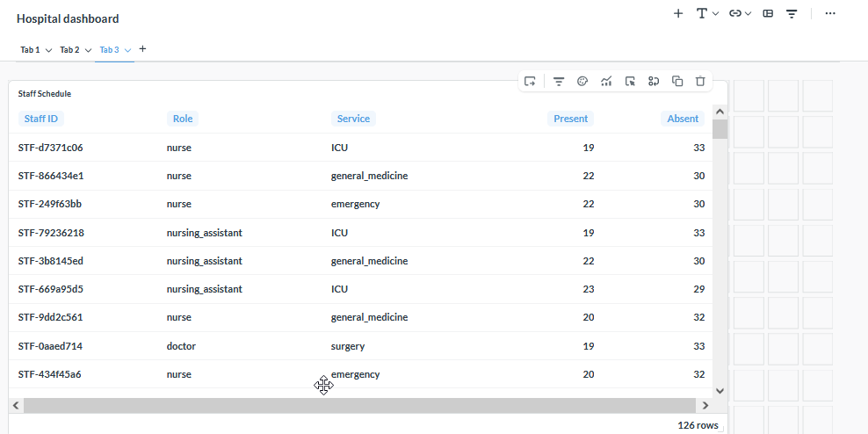Image resolution: width=868 pixels, height=434 pixels.
Task: Click nursing_assistant in STF-79236218 row
Action: [205, 233]
